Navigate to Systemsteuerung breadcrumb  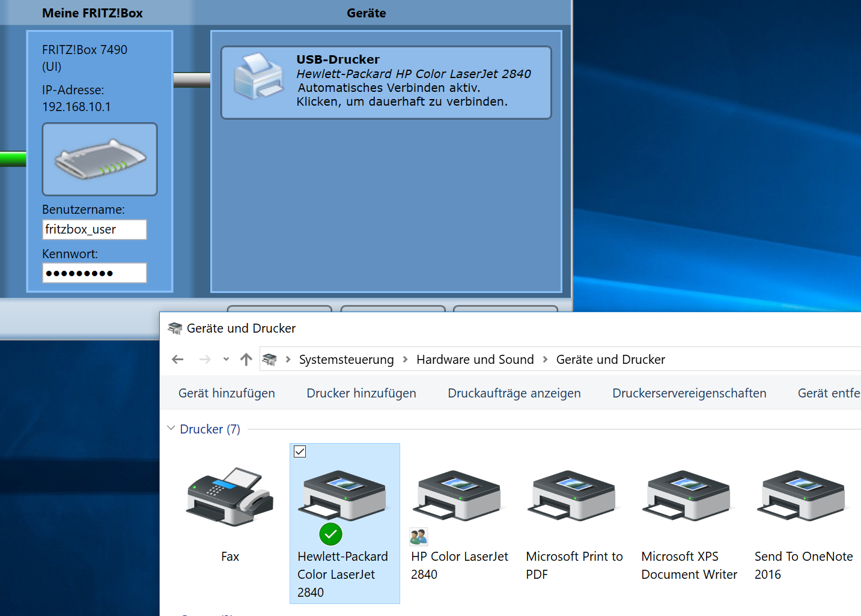coord(347,360)
